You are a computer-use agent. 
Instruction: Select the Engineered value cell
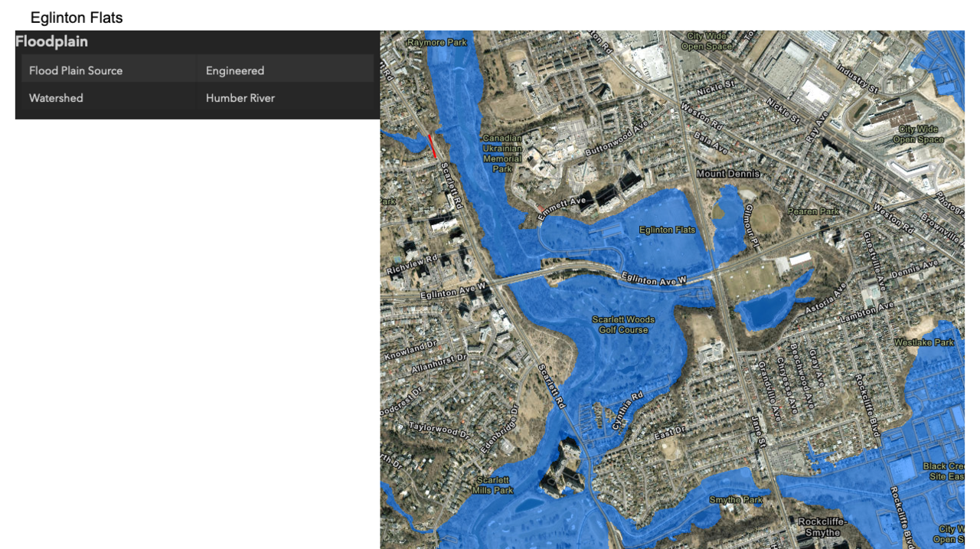click(235, 70)
